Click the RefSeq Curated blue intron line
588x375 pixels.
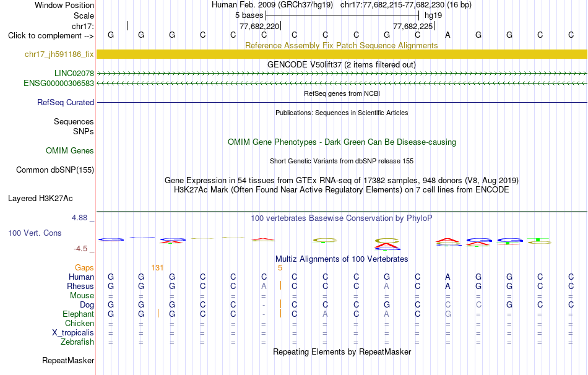(342, 102)
